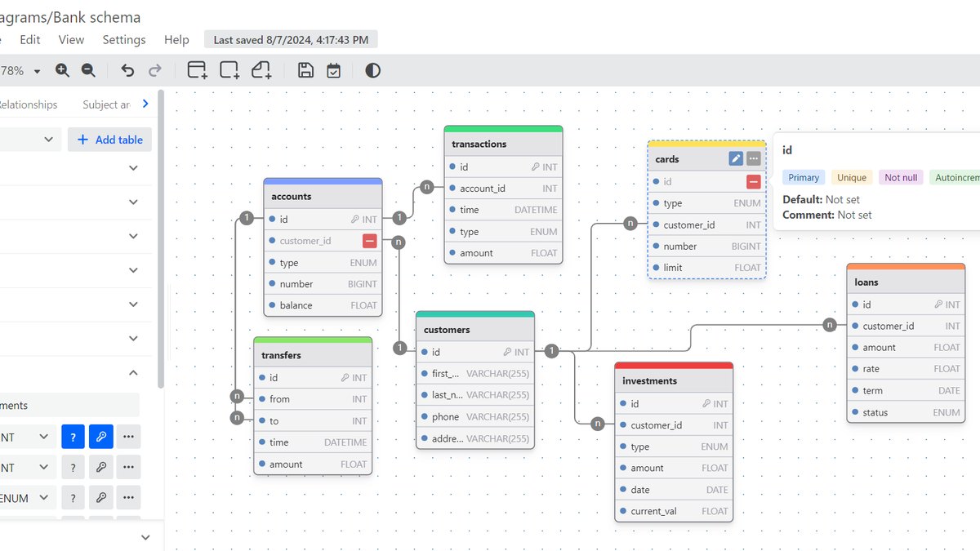This screenshot has width=980, height=551.
Task: Switch to the Relationships tab
Action: point(29,104)
